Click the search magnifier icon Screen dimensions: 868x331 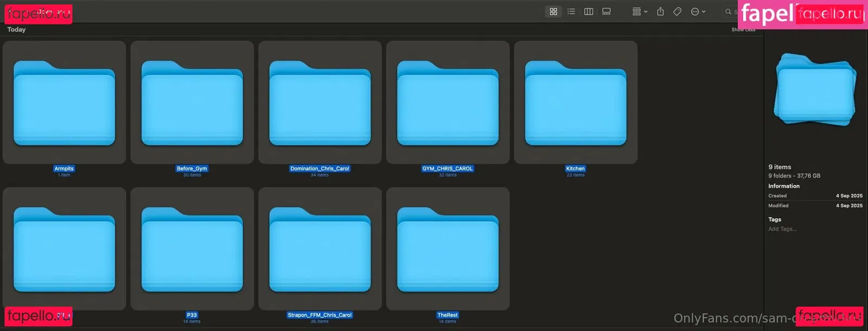[728, 11]
